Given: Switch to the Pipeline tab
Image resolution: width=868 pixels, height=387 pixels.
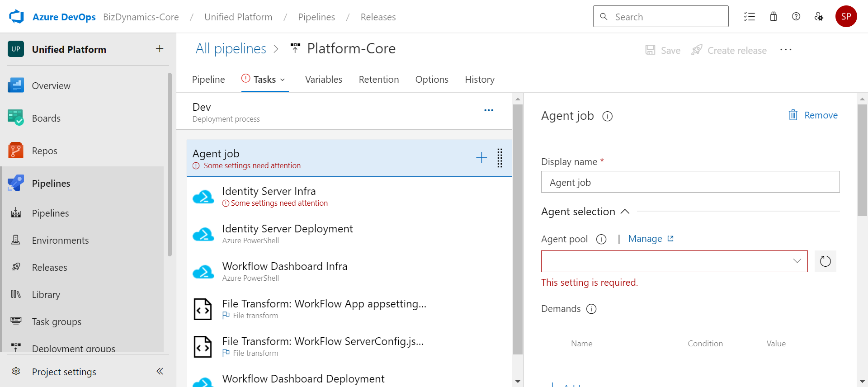Looking at the screenshot, I should pyautogui.click(x=208, y=80).
